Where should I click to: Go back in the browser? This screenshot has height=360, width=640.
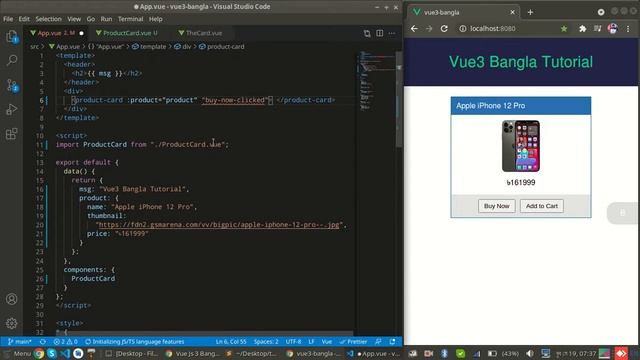point(414,29)
